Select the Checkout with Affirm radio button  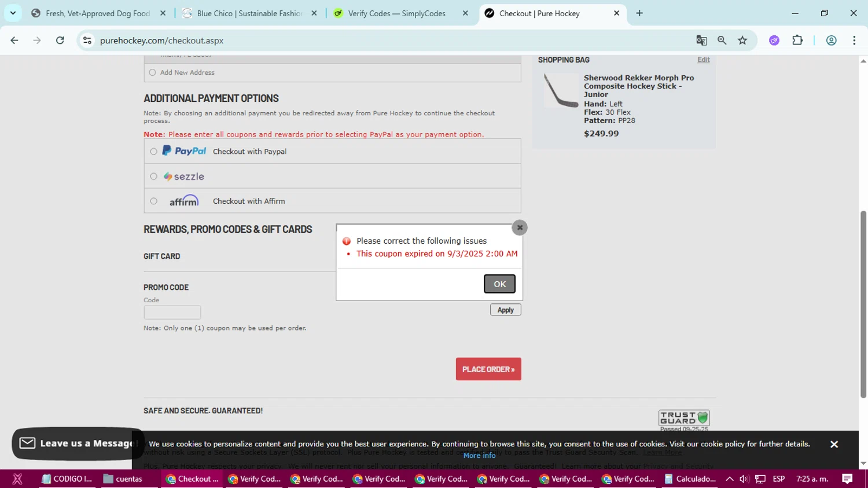coord(153,201)
